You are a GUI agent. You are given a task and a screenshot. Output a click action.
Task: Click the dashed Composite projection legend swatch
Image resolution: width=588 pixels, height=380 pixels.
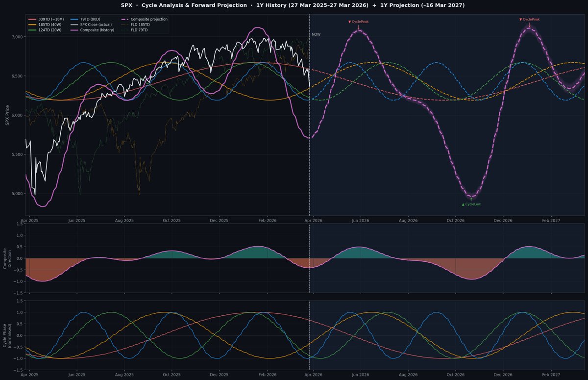point(125,19)
